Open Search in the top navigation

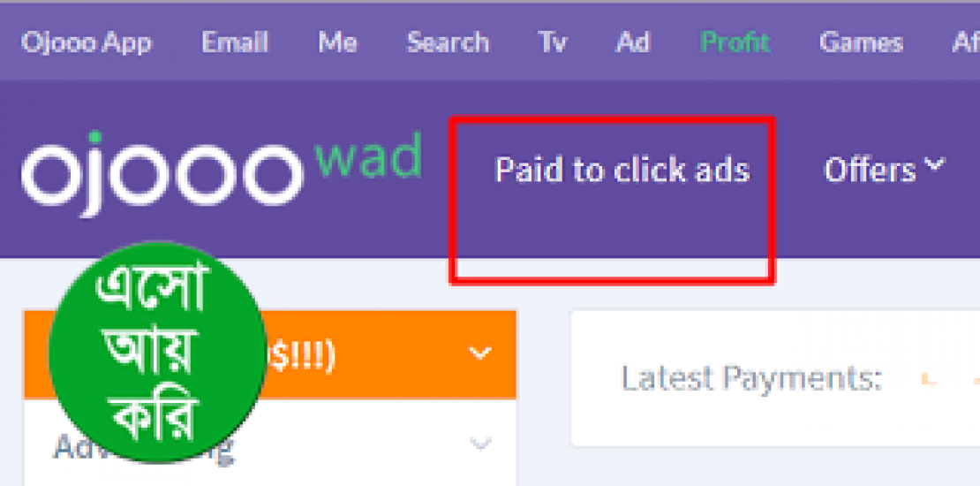point(449,43)
